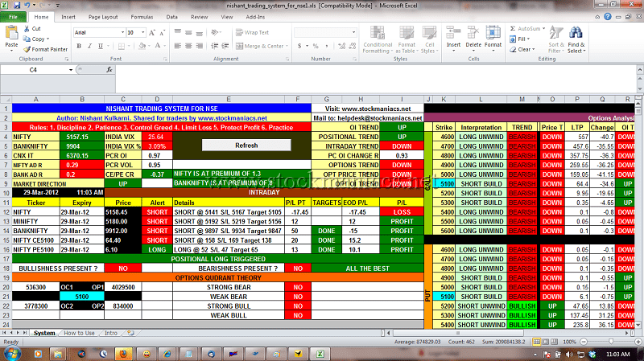The width and height of the screenshot is (644, 361).
Task: Switch to the Formulas tab
Action: (x=142, y=17)
